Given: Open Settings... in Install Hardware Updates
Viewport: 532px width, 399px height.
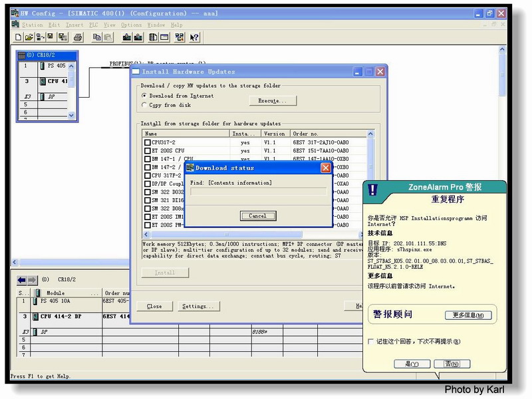Looking at the screenshot, I should tap(198, 306).
